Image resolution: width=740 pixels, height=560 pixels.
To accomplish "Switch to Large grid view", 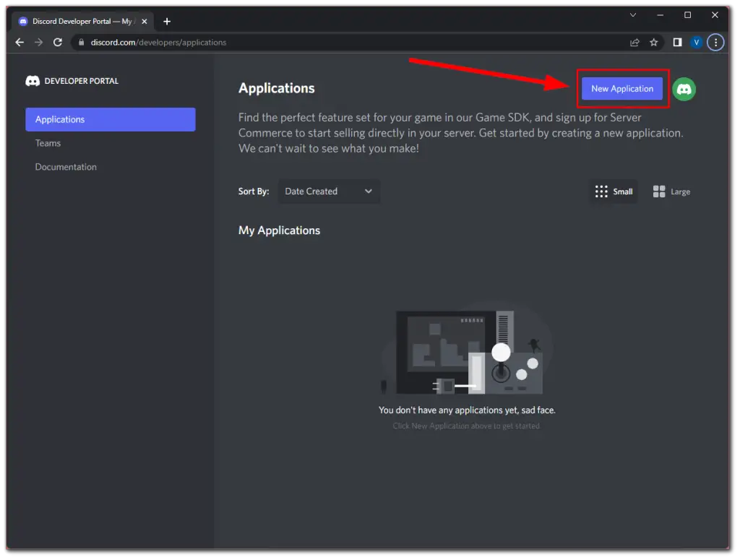I will [x=671, y=191].
